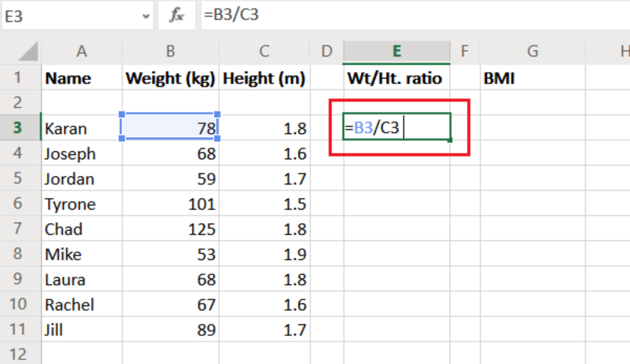Select the Height (m) header cell
The height and width of the screenshot is (364, 630).
point(264,78)
